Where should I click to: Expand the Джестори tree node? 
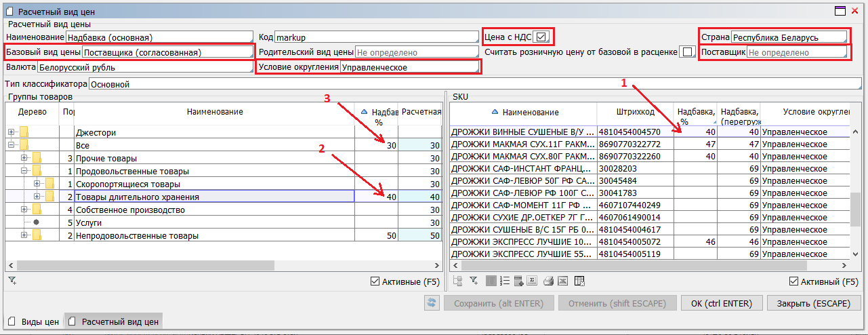click(11, 133)
